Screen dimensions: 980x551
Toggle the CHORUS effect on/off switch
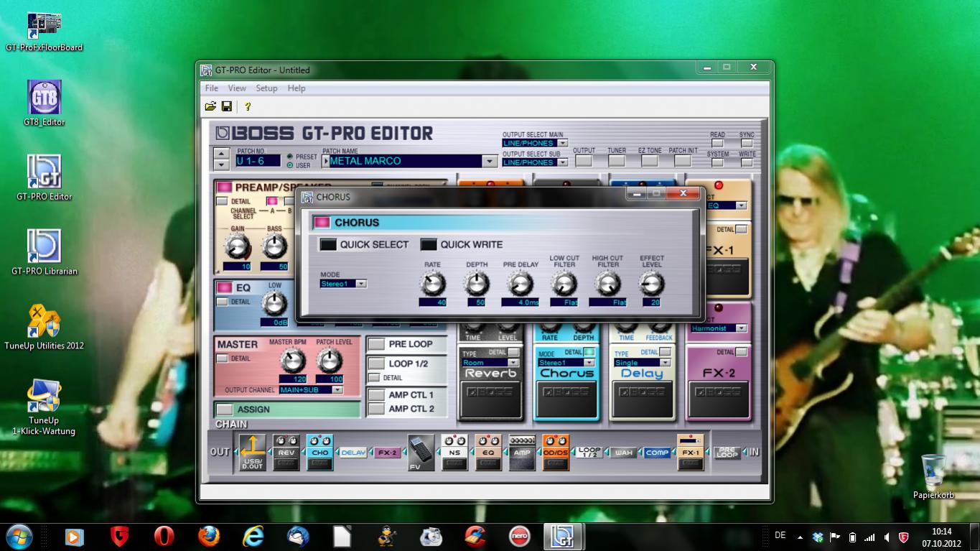[322, 223]
